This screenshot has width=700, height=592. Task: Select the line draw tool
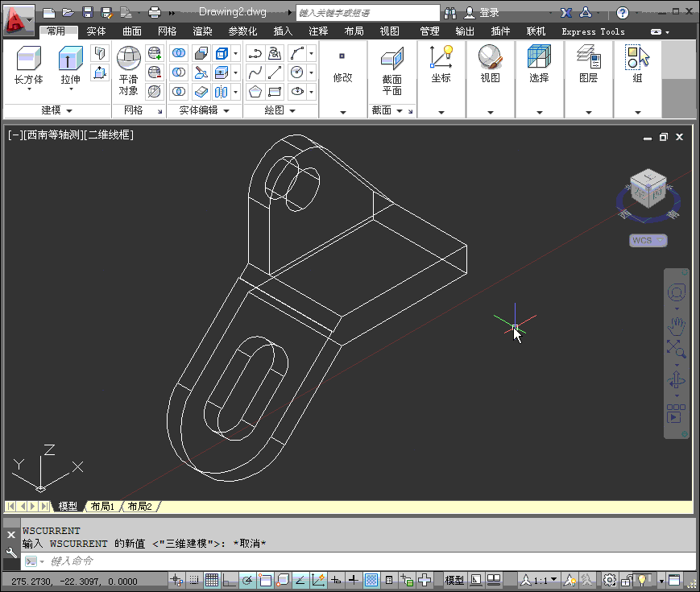[275, 72]
